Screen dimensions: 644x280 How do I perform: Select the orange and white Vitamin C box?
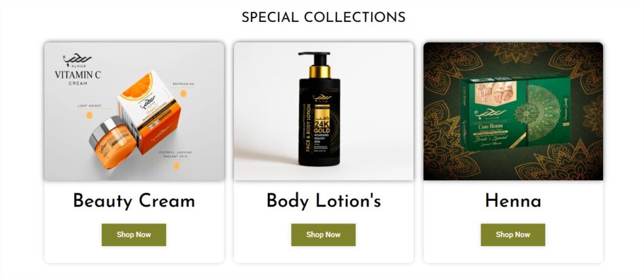tap(150, 110)
